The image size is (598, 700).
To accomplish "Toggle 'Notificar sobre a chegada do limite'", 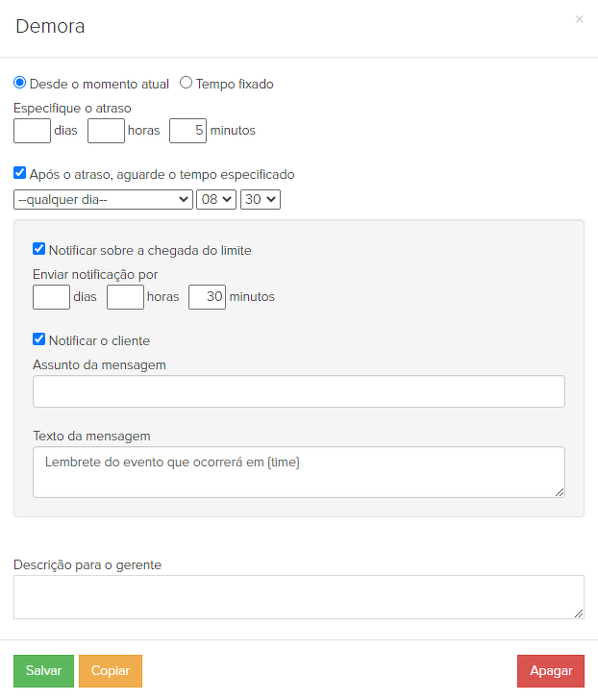I will [x=39, y=249].
